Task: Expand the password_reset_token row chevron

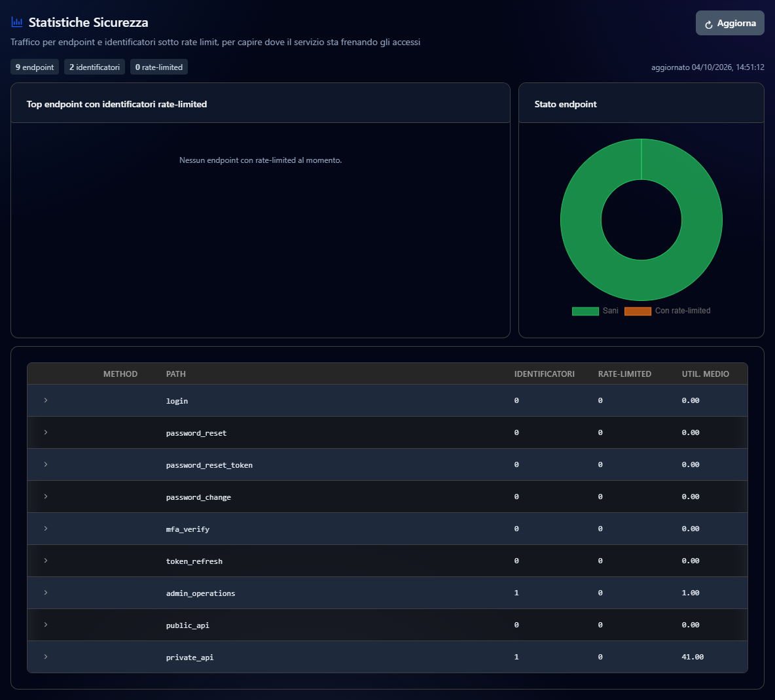Action: [45, 464]
